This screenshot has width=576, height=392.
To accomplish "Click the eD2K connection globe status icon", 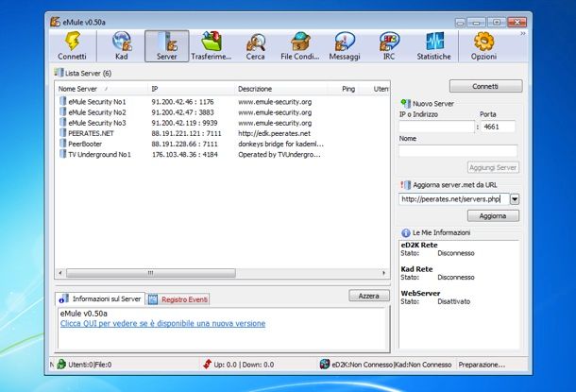I will click(x=325, y=364).
